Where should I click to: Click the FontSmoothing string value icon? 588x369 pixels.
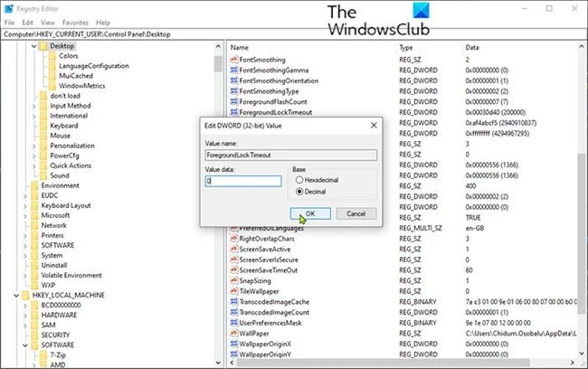click(234, 60)
